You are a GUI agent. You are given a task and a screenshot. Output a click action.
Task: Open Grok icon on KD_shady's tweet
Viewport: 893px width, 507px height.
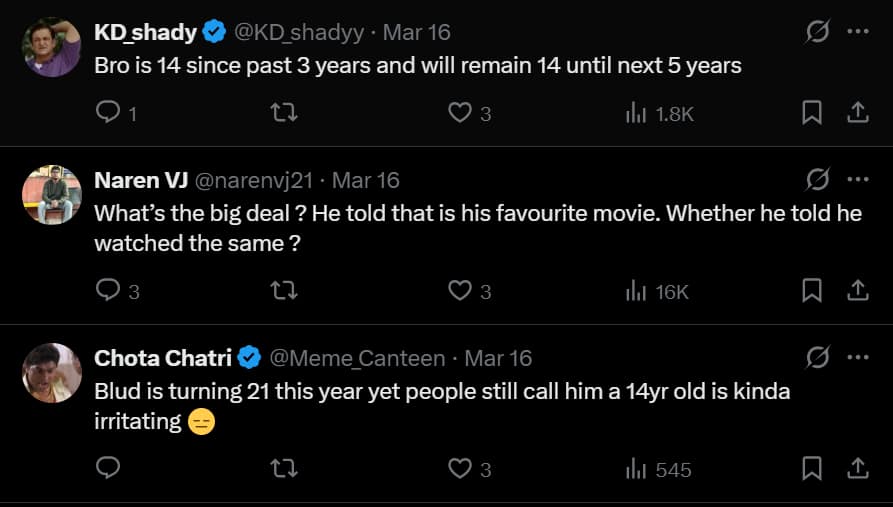coord(817,32)
